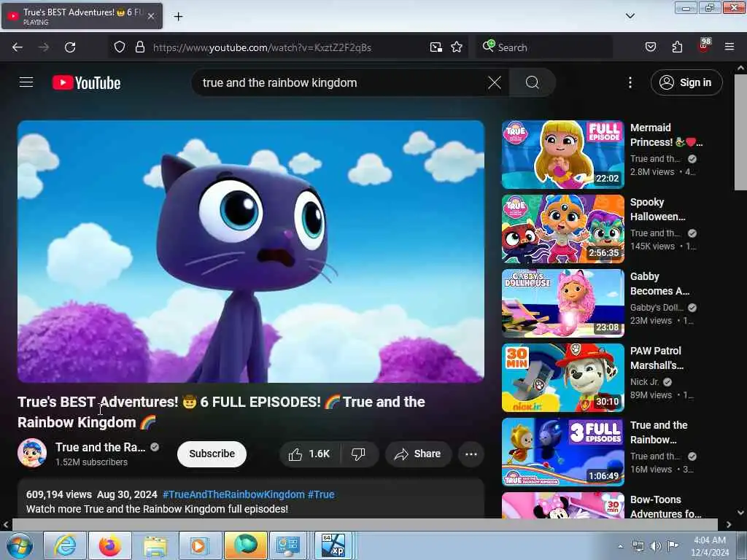The height and width of the screenshot is (560, 747).
Task: Open the #TrueAndTheRainbowKingdom hashtag link
Action: point(233,494)
